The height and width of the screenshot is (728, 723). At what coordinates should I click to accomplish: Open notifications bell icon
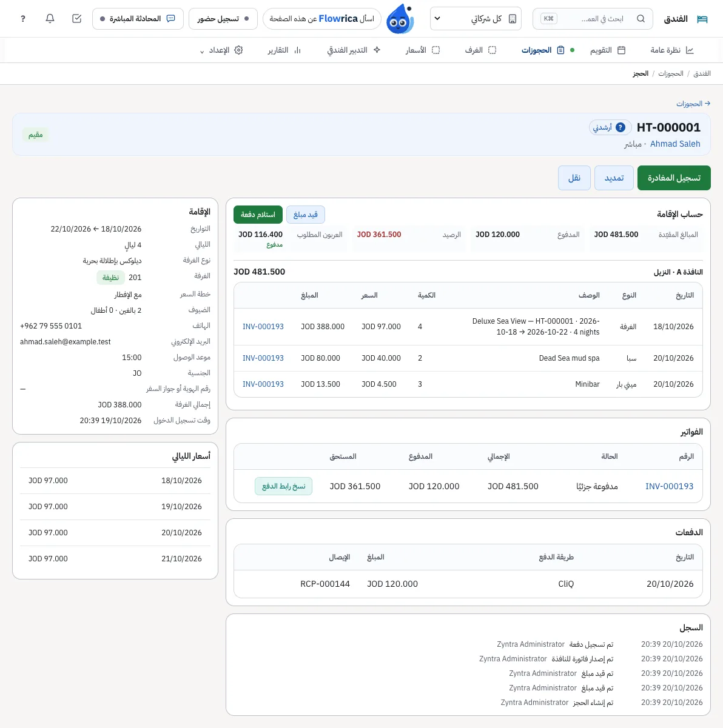(50, 19)
